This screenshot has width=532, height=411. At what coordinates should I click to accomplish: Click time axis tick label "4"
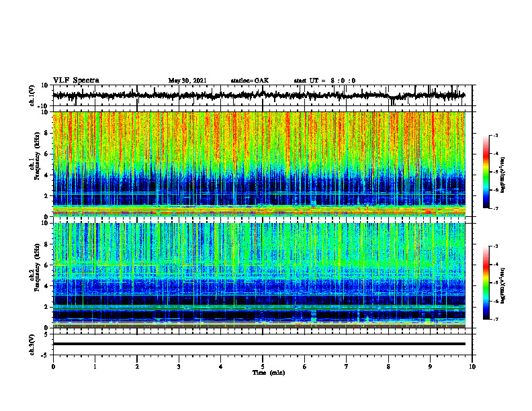pyautogui.click(x=221, y=367)
